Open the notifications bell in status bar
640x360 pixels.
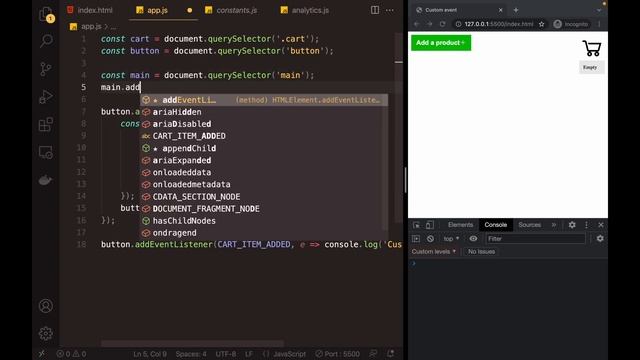tap(391, 353)
